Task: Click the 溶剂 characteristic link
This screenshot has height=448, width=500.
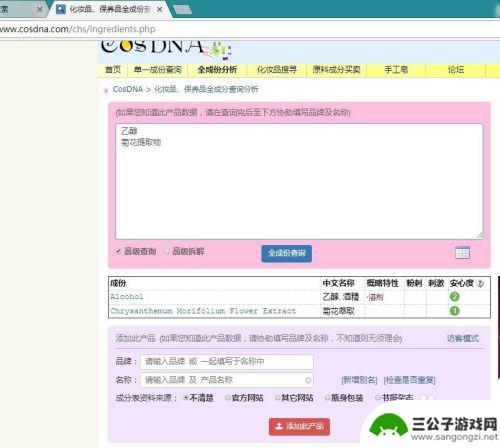Action: [x=375, y=297]
